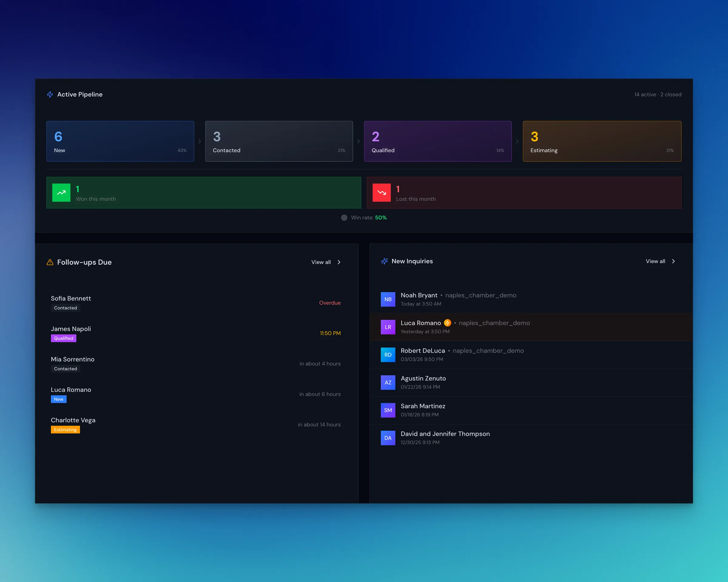Click the chevron next to Follow-ups View all
This screenshot has width=728, height=582.
point(339,262)
